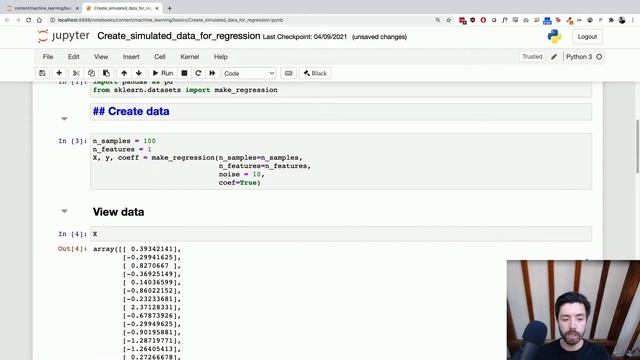Open the command palette keyboard icon
This screenshot has height=360, width=640.
pyautogui.click(x=289, y=73)
